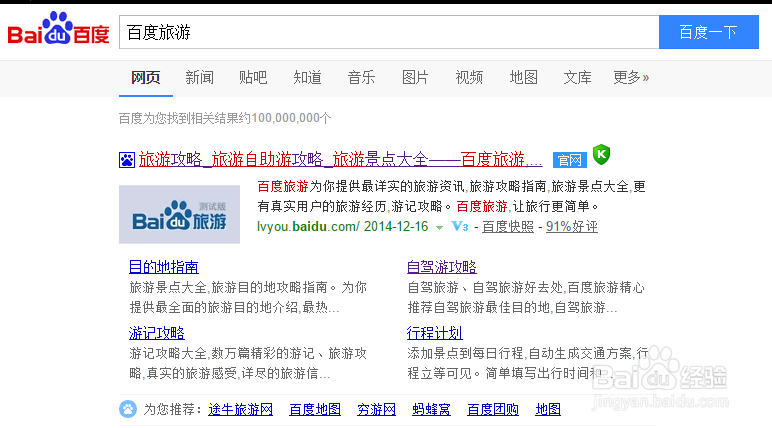The width and height of the screenshot is (772, 428).
Task: Open the 自驾游攻略 sublink
Action: click(x=442, y=267)
